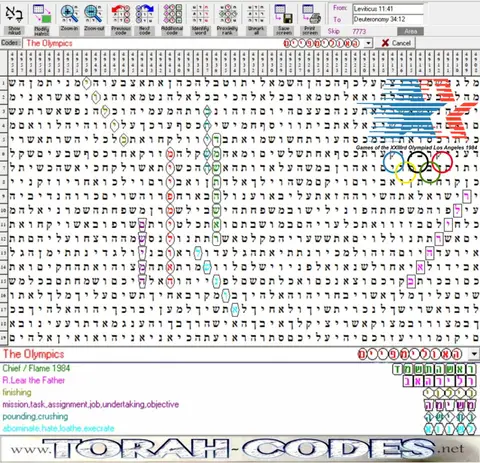480x463 pixels.
Task: Open the www.TORAH-CODES.net banner link
Action: [x=239, y=449]
